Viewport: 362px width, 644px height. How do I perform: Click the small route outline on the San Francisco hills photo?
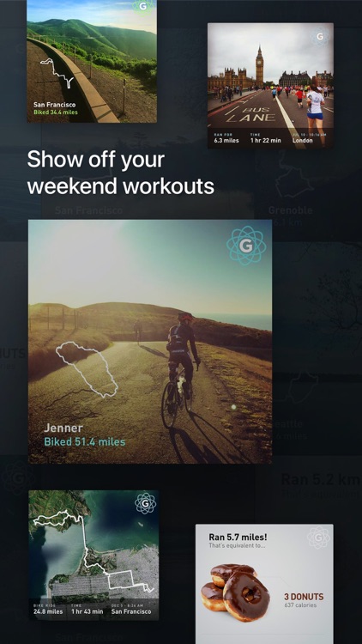57,73
